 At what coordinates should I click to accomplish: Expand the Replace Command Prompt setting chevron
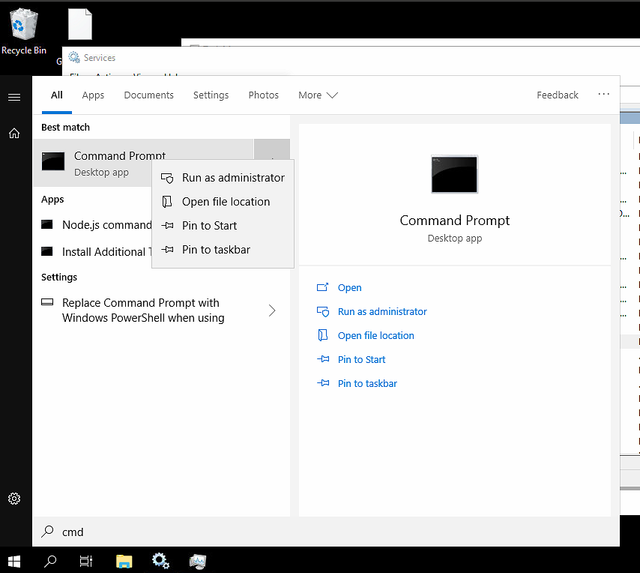point(272,311)
